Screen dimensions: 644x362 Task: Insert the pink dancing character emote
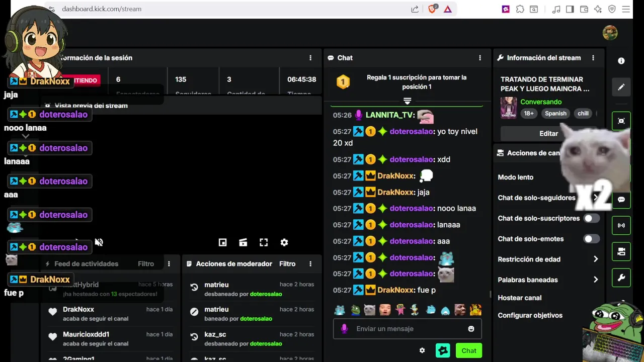click(x=400, y=310)
